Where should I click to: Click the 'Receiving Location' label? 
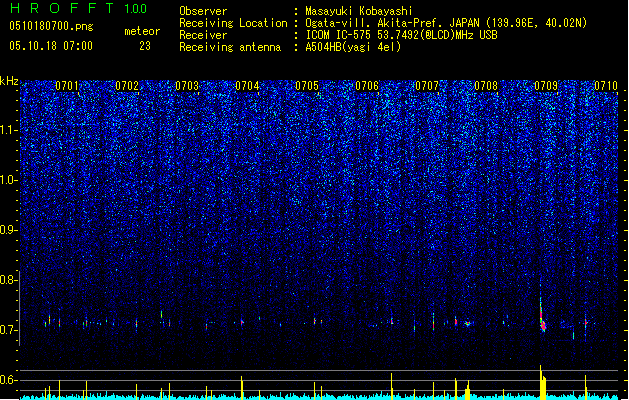233,23
